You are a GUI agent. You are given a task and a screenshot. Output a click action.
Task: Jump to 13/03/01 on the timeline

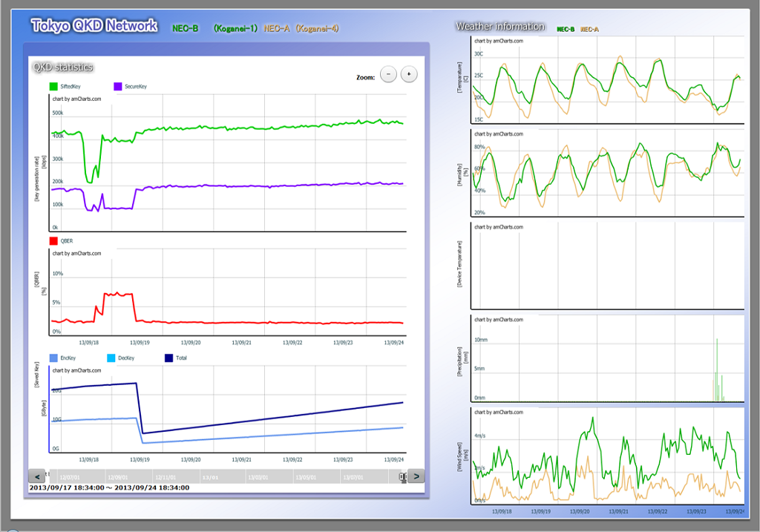coord(258,478)
